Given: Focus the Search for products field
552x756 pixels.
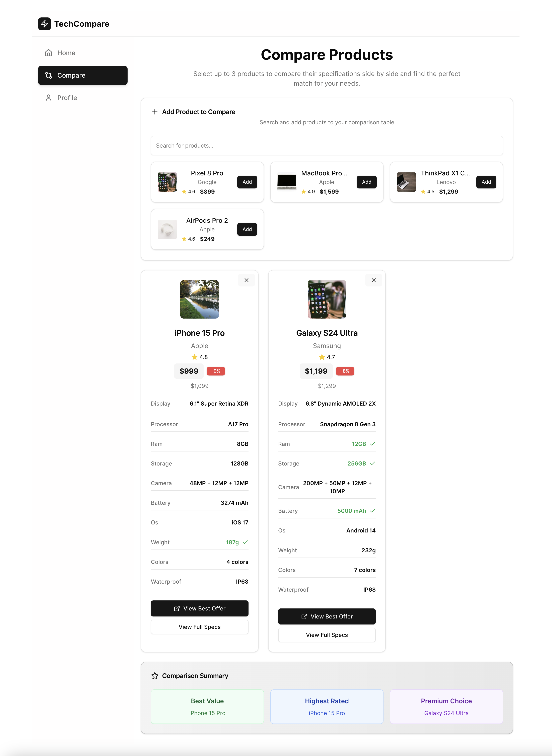Looking at the screenshot, I should click(327, 145).
